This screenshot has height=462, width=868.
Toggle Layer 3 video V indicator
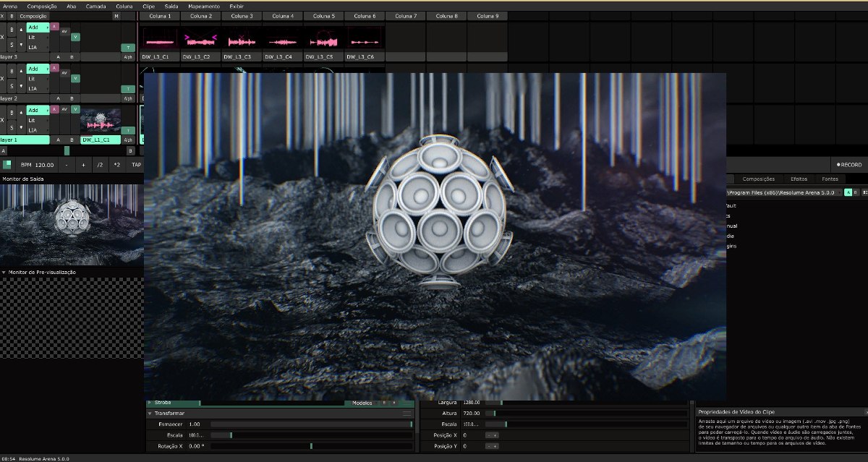pyautogui.click(x=75, y=37)
